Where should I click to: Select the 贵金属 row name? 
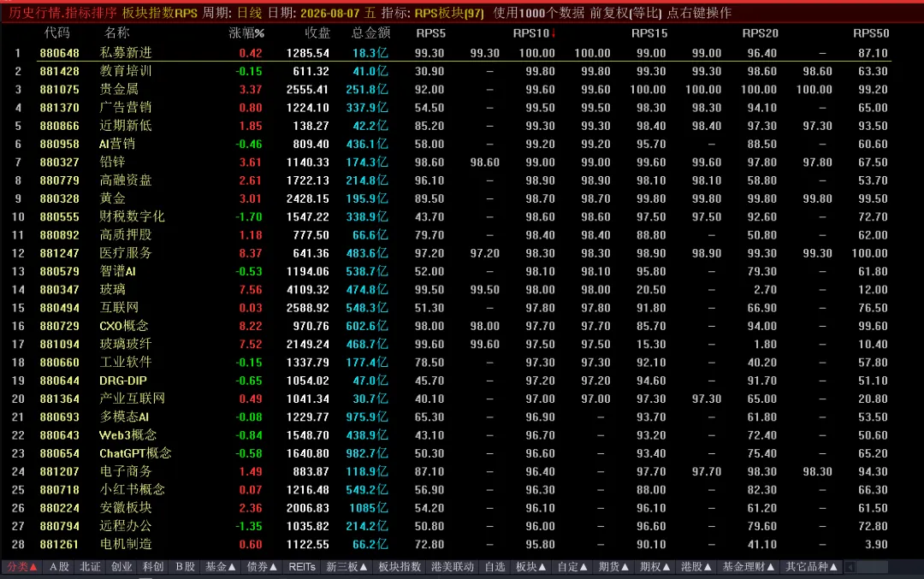tap(119, 90)
